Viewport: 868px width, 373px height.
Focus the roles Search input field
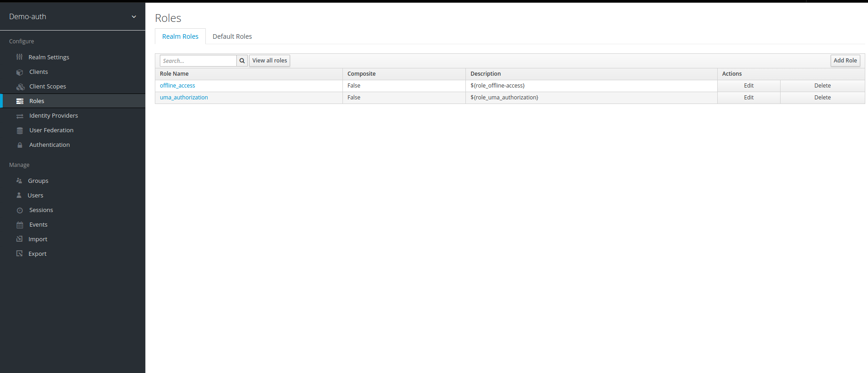[198, 61]
